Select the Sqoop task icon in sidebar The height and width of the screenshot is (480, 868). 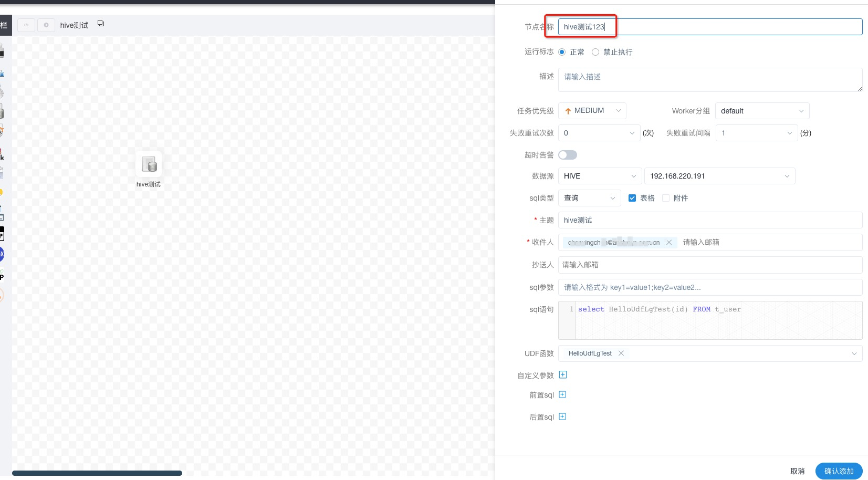coord(2,295)
